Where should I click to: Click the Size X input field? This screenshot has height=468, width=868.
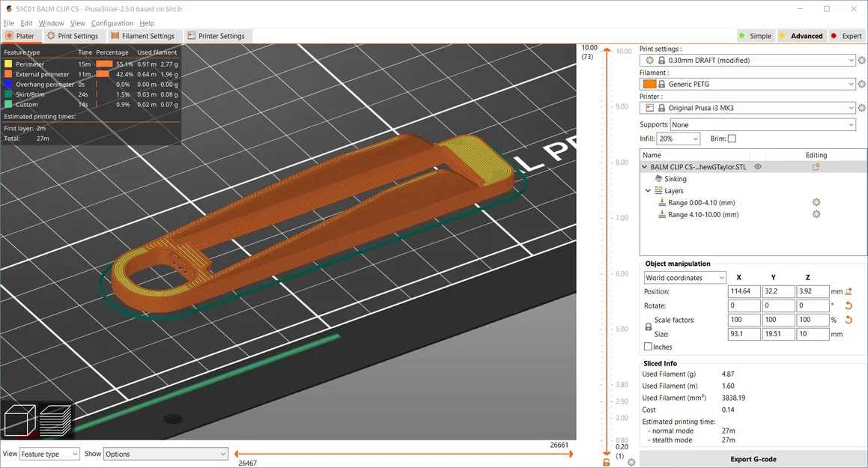[x=744, y=334]
